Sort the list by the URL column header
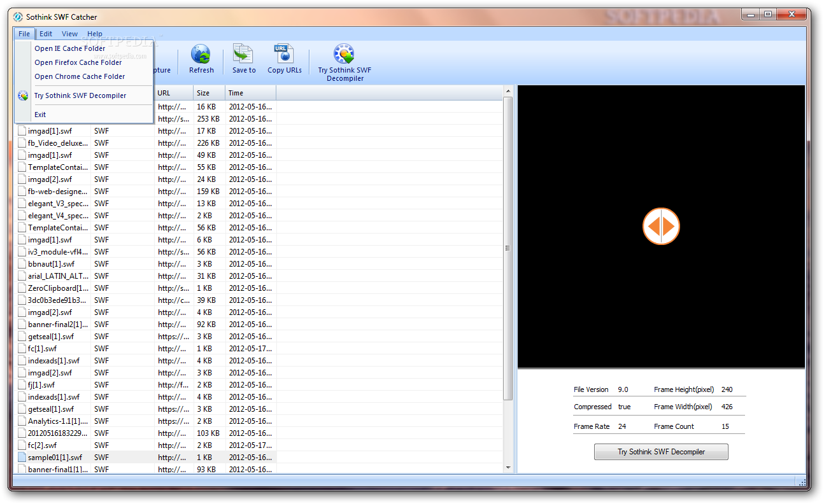 pos(174,93)
